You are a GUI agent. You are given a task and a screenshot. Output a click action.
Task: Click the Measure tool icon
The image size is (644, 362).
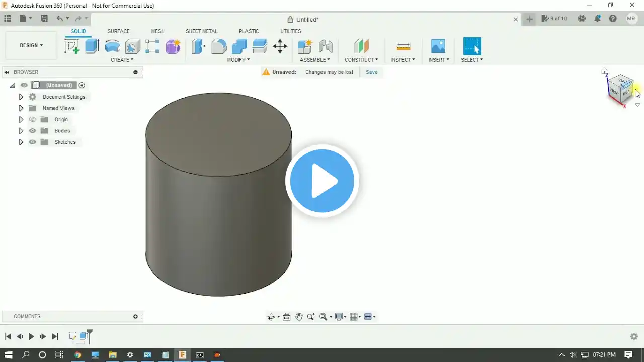pyautogui.click(x=403, y=46)
